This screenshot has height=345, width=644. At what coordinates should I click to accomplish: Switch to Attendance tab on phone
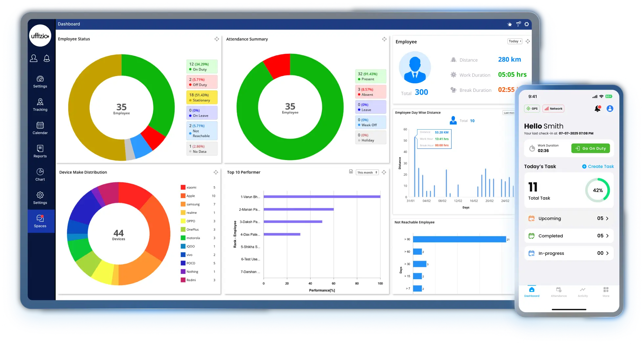[x=559, y=292]
